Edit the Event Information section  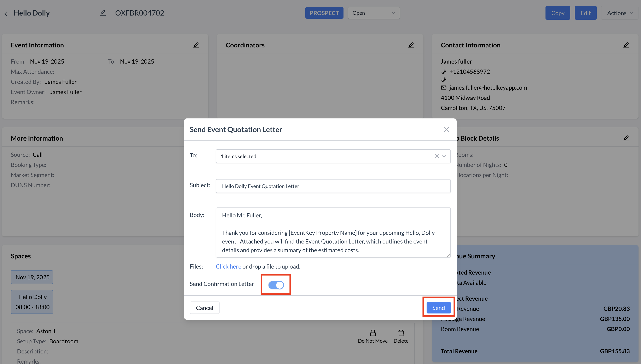(x=196, y=45)
